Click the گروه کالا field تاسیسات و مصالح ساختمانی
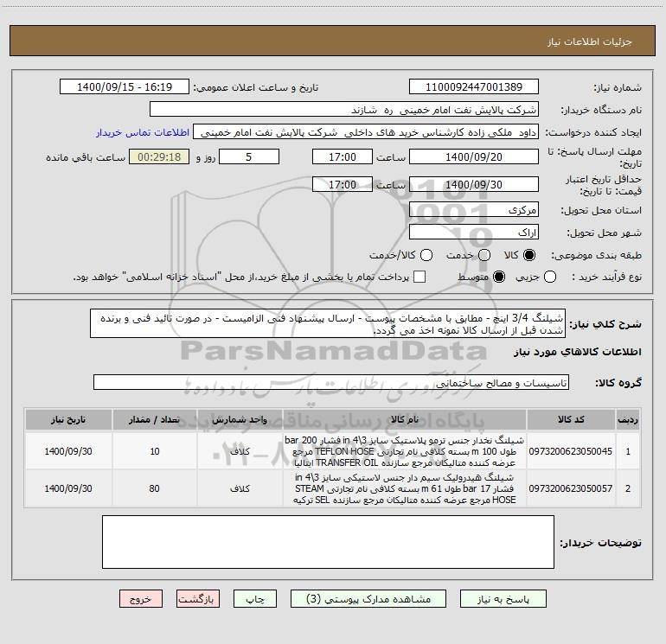 pos(331,382)
